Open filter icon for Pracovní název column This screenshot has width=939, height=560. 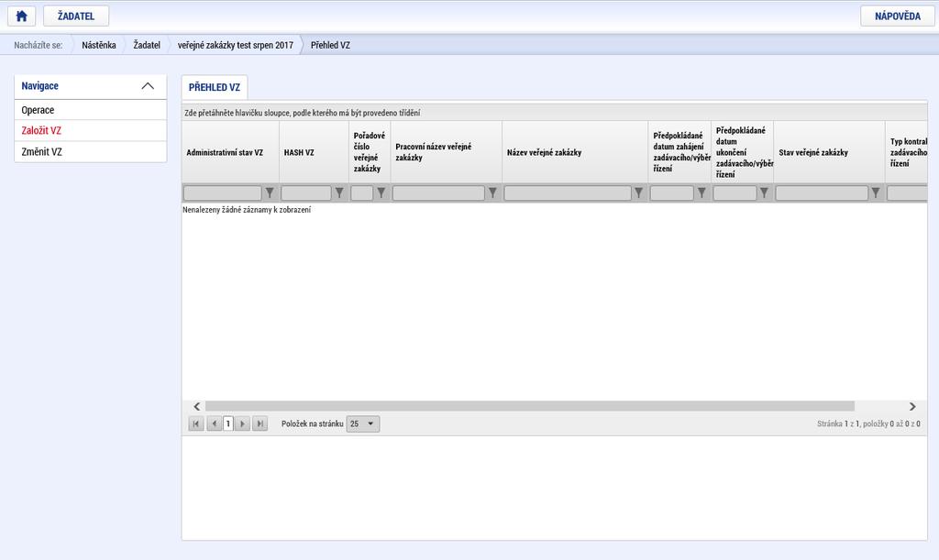pyautogui.click(x=492, y=192)
